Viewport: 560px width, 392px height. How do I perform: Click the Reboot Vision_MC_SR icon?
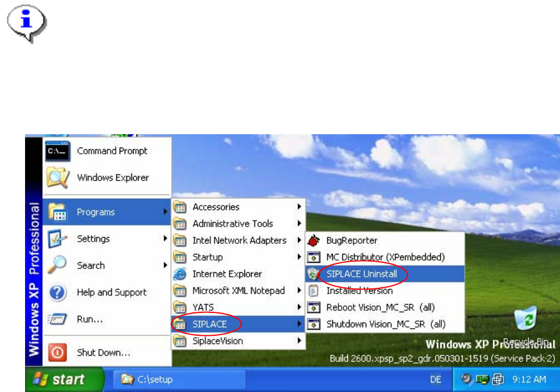coord(313,307)
